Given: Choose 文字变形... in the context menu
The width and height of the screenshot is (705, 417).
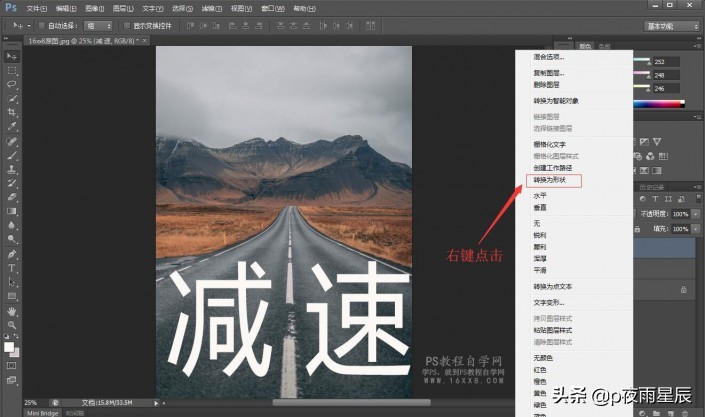Looking at the screenshot, I should 549,302.
